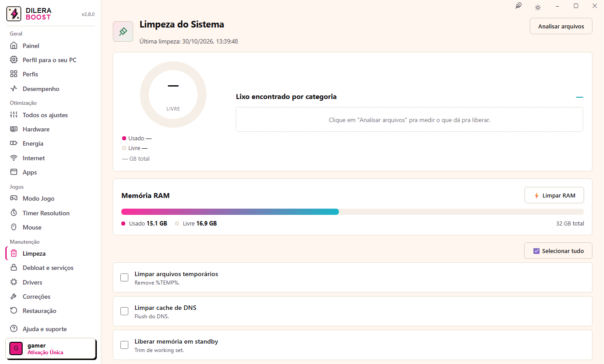
Task: Select the Mouse icon in sidebar
Action: 14,227
